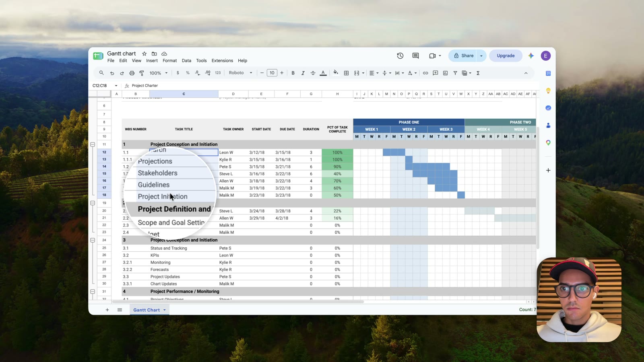Toggle strikethrough formatting
The height and width of the screenshot is (362, 644).
tap(313, 73)
